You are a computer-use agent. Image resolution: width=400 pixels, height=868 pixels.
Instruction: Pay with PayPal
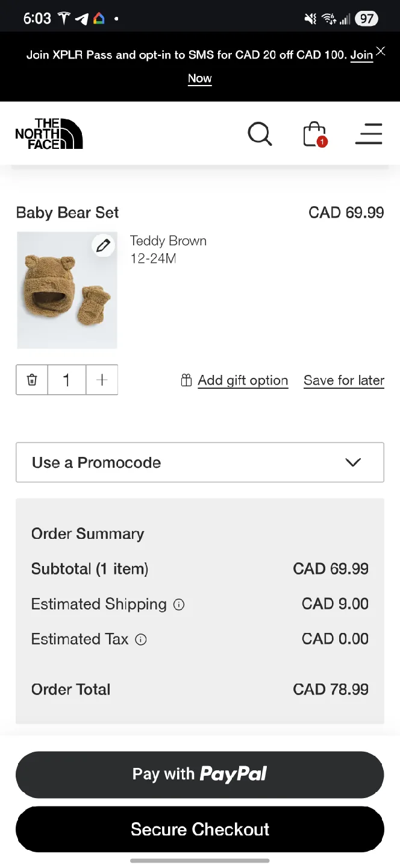pyautogui.click(x=200, y=774)
